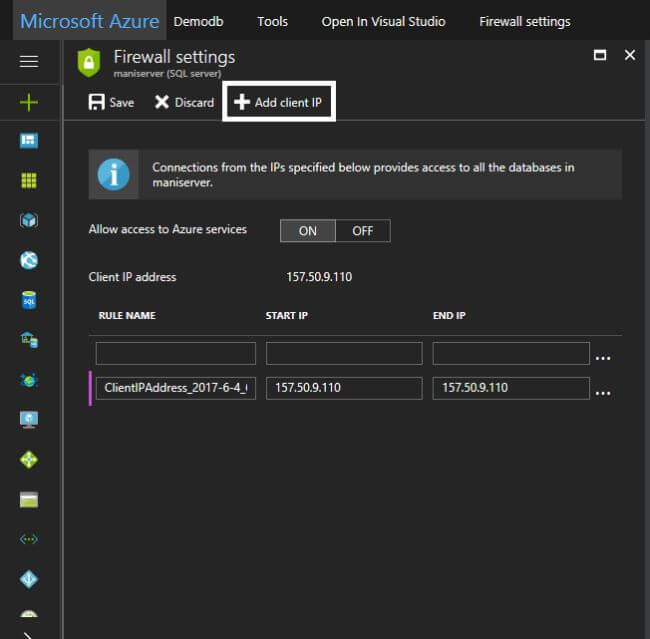
Task: Click the info icon in the banner
Action: [113, 175]
